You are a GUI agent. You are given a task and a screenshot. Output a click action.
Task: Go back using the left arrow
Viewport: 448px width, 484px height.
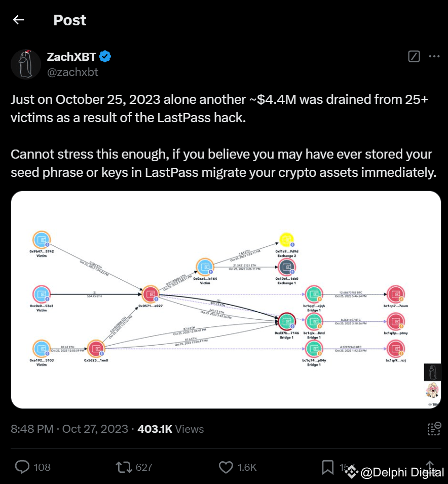point(19,20)
